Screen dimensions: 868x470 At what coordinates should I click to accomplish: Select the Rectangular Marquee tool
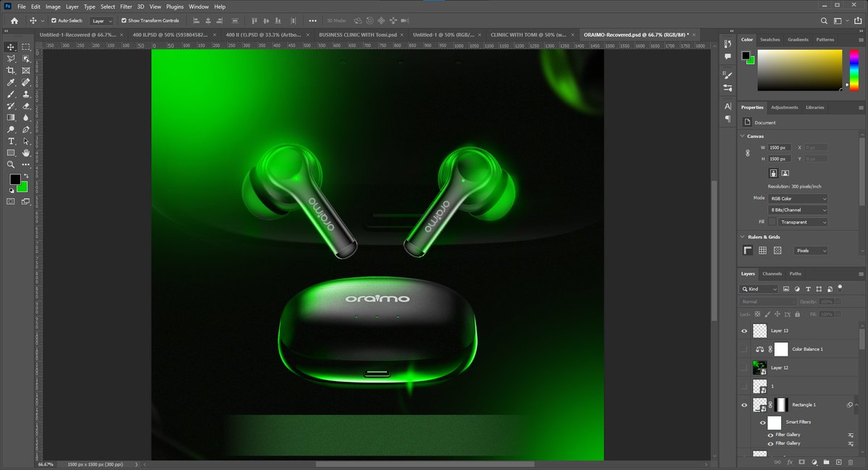(26, 46)
